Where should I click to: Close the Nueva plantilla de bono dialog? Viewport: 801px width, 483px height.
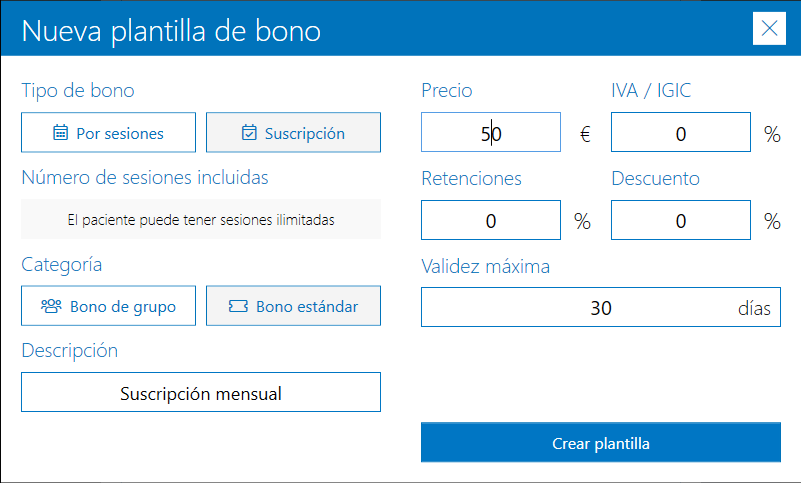(x=769, y=28)
